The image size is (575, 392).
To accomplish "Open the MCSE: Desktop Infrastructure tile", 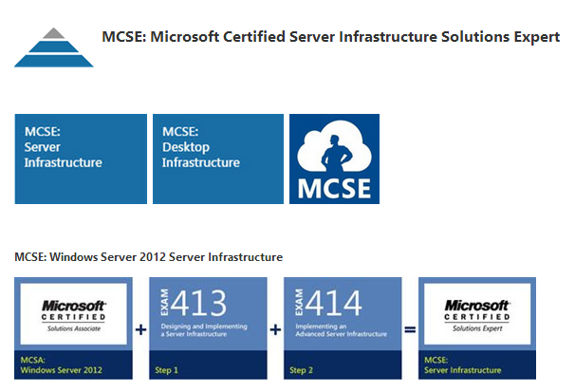I will tap(218, 159).
